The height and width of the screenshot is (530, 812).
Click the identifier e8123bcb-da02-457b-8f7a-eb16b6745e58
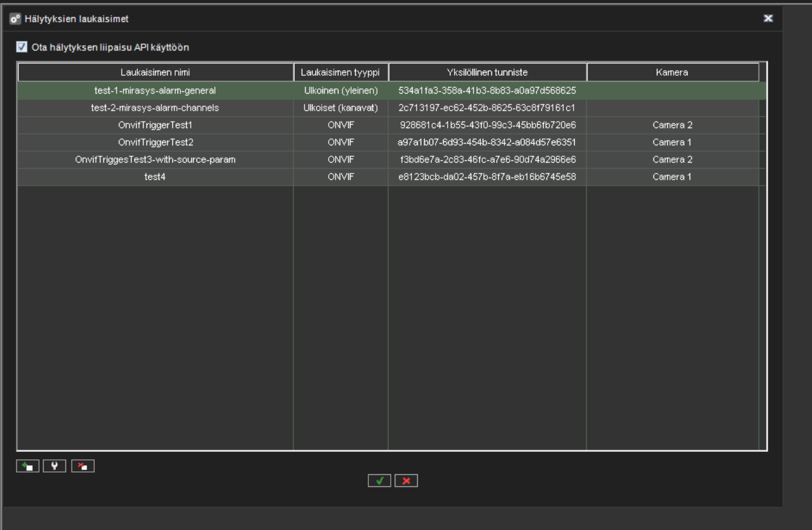tap(487, 176)
